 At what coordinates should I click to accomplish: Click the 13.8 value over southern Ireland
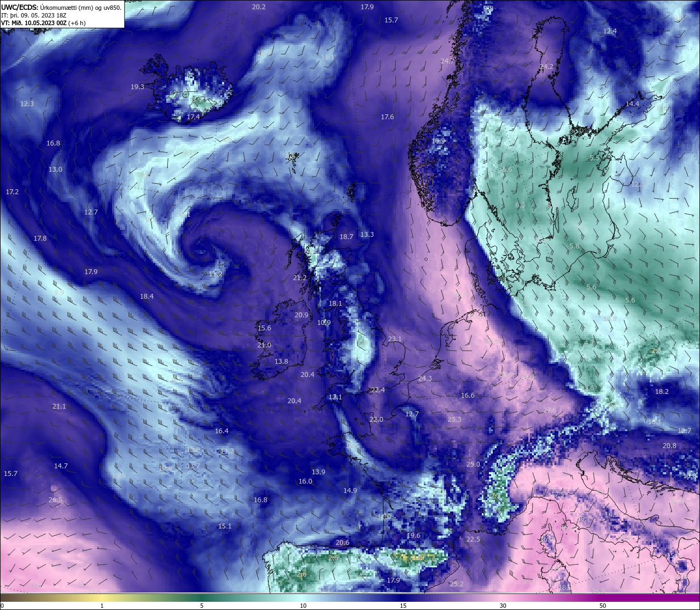[281, 362]
